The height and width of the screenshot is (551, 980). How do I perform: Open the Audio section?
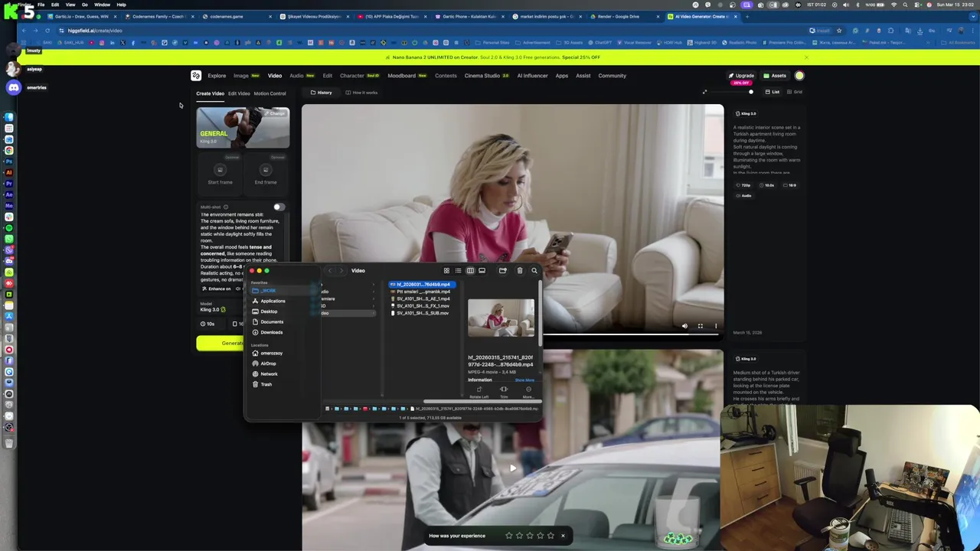[296, 76]
